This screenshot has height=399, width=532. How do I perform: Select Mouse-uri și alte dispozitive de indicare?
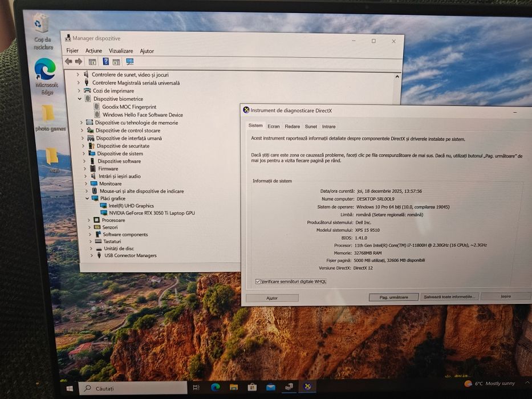click(142, 191)
